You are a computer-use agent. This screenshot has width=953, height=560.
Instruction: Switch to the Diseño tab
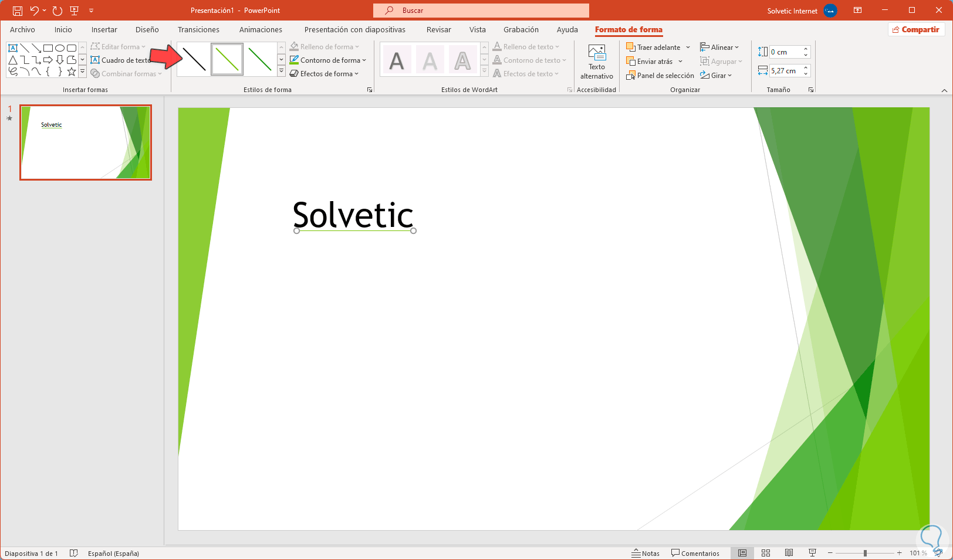coord(147,29)
